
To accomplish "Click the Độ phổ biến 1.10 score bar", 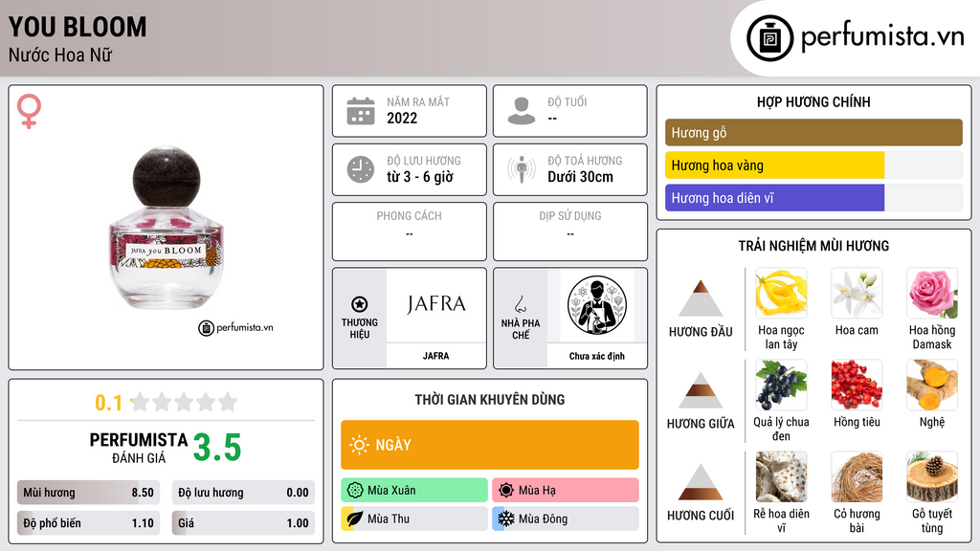I will point(88,523).
